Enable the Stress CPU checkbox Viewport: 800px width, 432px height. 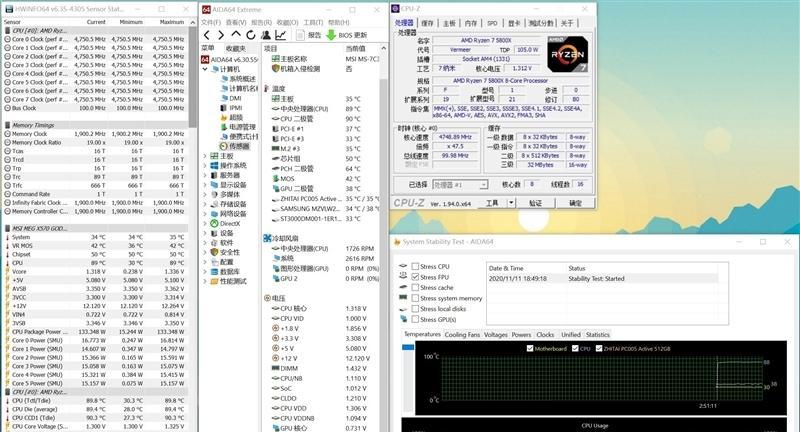(415, 266)
